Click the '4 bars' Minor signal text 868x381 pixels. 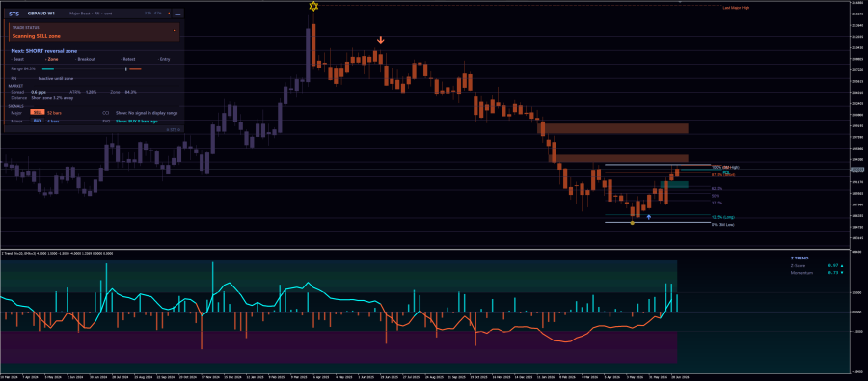[53, 121]
